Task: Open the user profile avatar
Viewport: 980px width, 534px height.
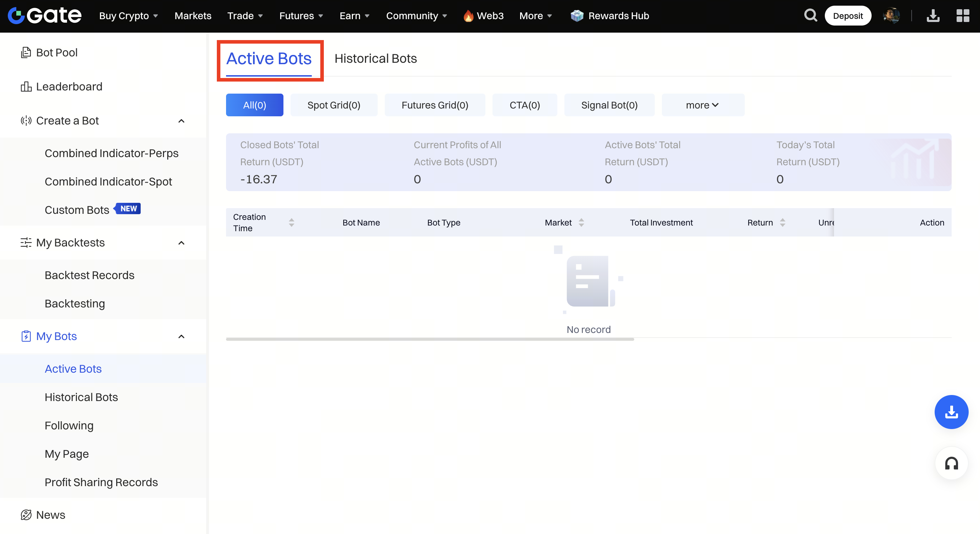Action: tap(891, 16)
